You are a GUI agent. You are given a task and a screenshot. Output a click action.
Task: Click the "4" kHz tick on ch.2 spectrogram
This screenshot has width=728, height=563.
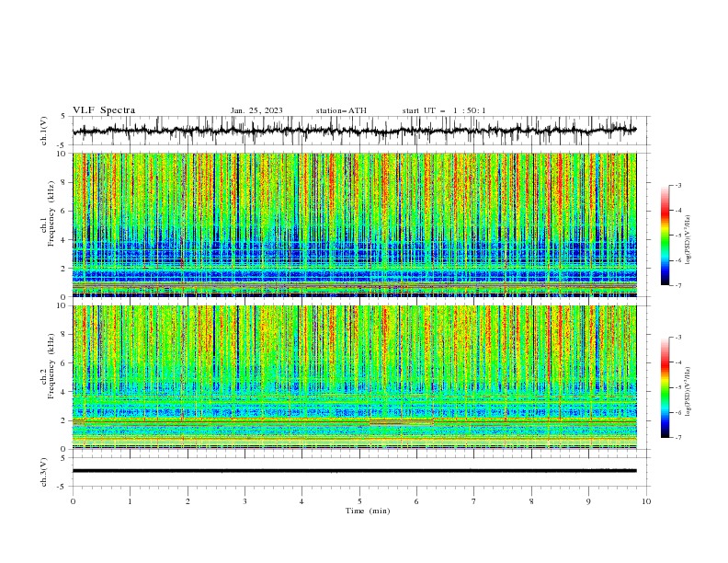coord(65,392)
